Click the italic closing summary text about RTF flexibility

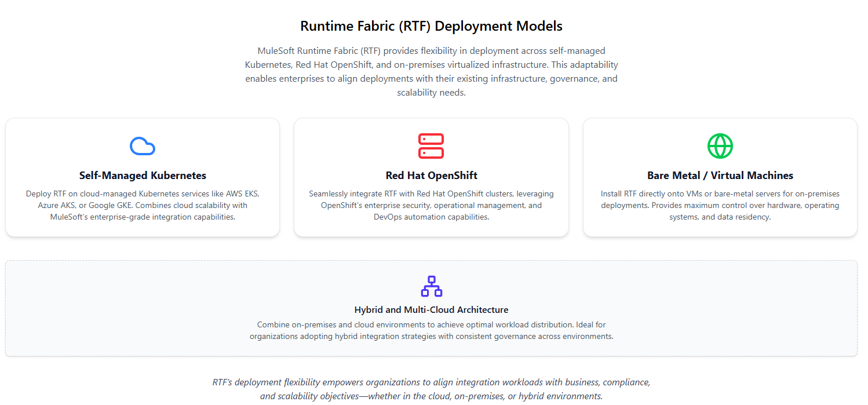point(431,388)
